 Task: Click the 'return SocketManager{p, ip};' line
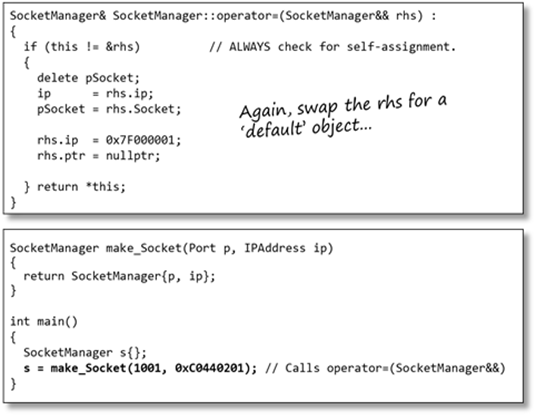point(119,276)
